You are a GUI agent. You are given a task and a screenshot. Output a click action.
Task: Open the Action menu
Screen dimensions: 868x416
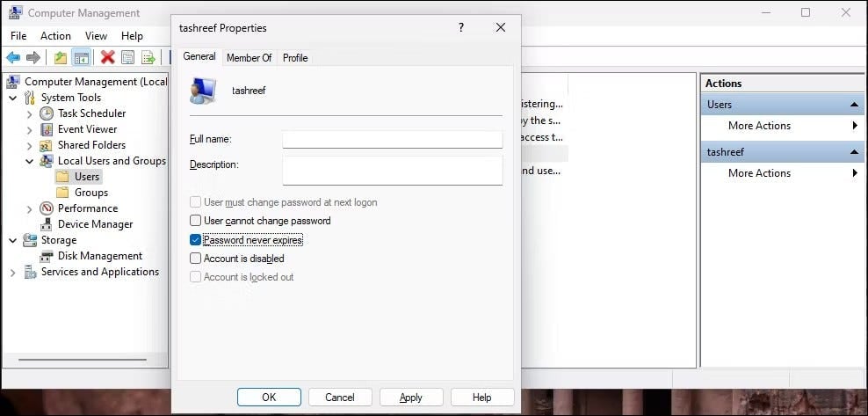[x=55, y=36]
